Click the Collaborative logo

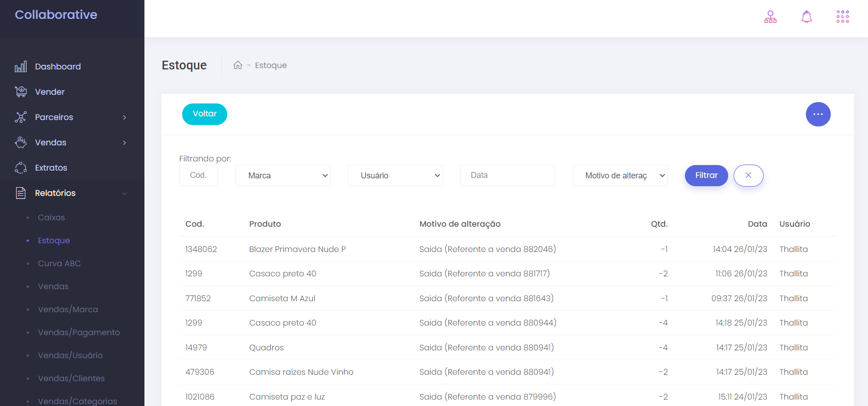pos(56,15)
